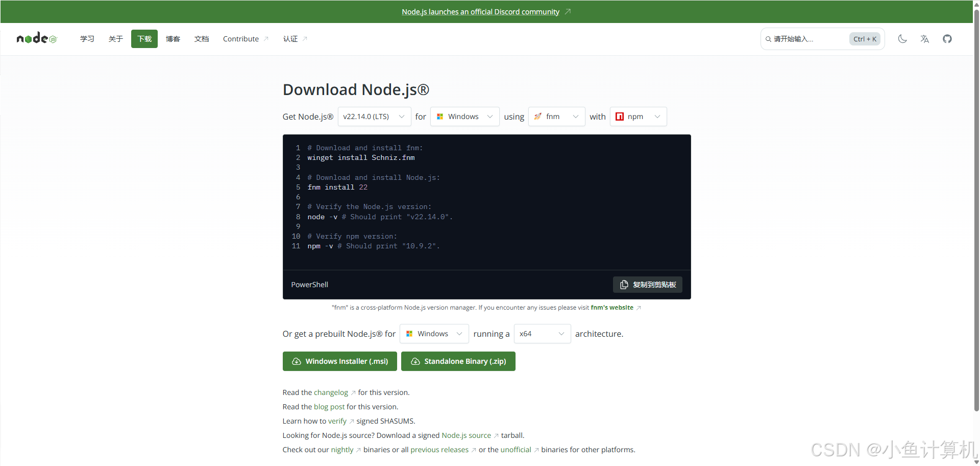Click the 复制到剪贴板 button
Screen dimensions: 980x466
click(x=648, y=285)
